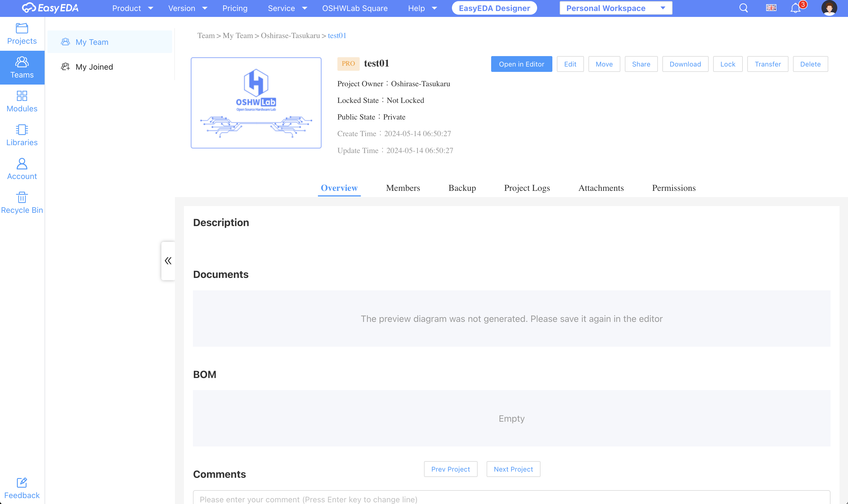The height and width of the screenshot is (504, 848).
Task: Click the Open in Editor button
Action: 521,64
